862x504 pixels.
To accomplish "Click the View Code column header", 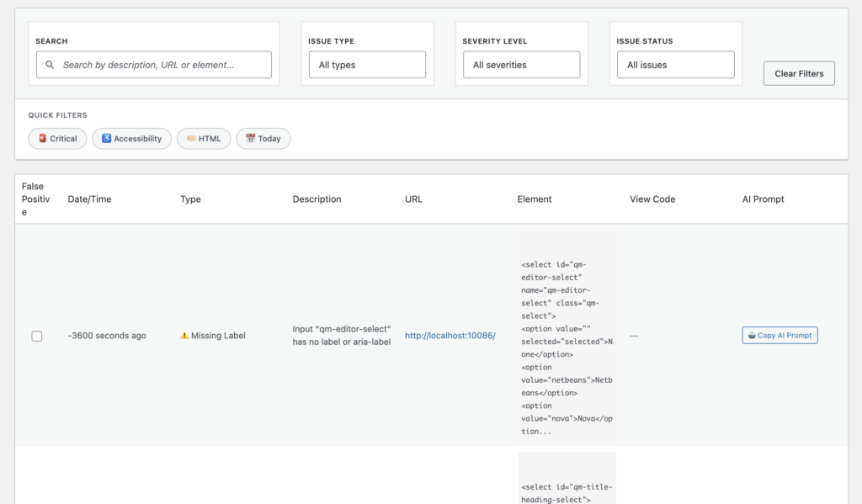I will pyautogui.click(x=652, y=199).
